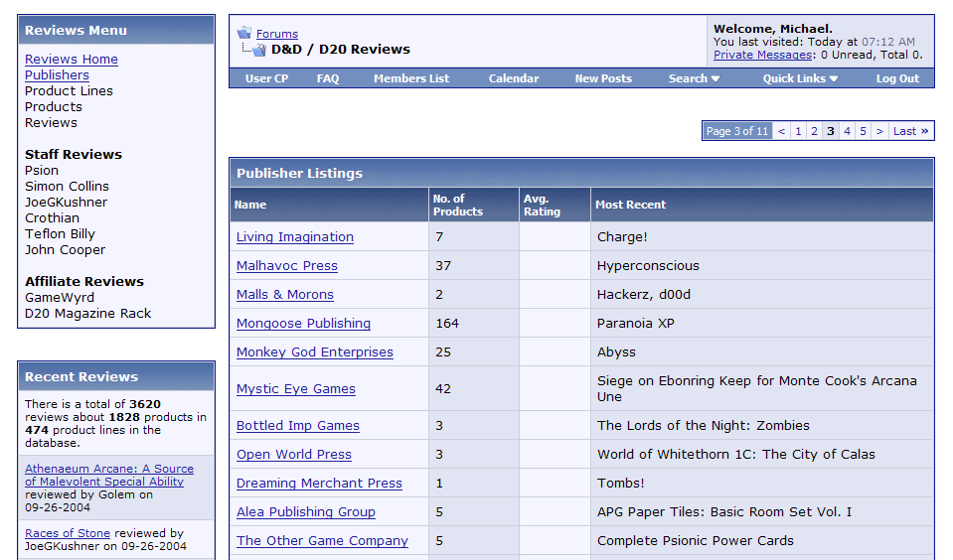
Task: Jump to page 4 of publisher listings
Action: click(847, 131)
